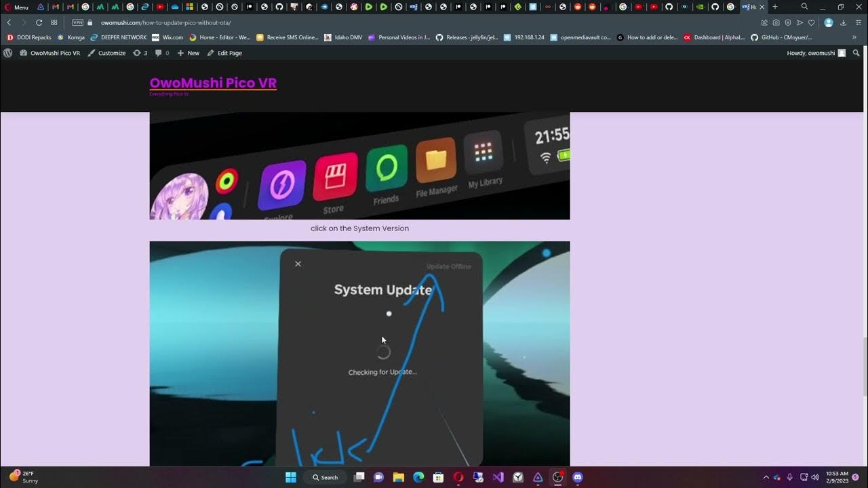Click the Opera snapshot camera icon
Image resolution: width=868 pixels, height=488 pixels.
[776, 22]
